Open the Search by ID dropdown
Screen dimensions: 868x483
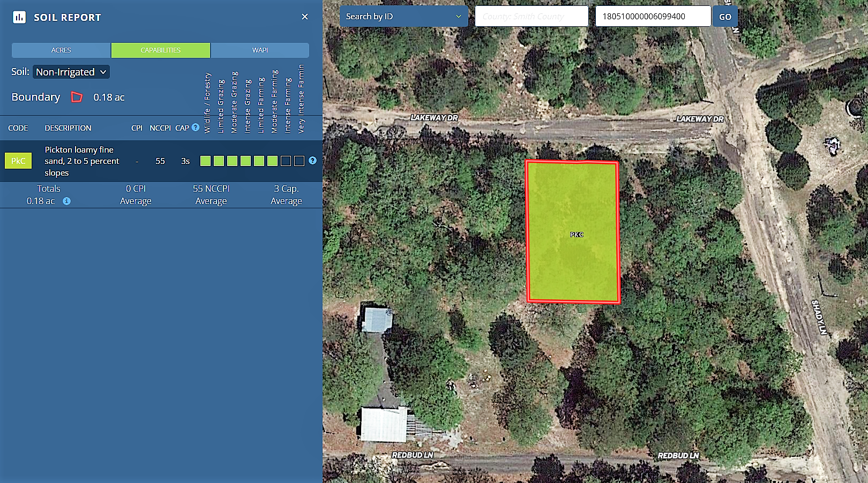(x=403, y=17)
